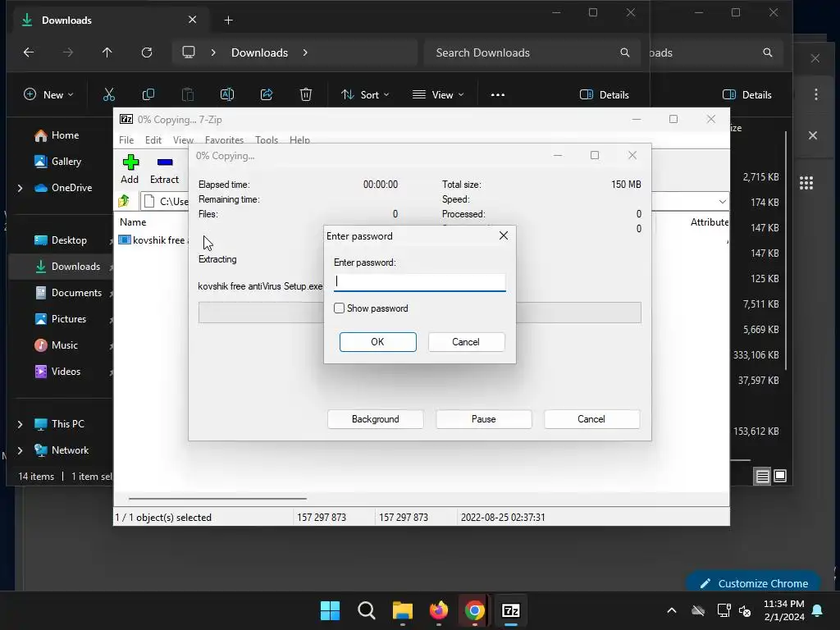Expand the Network tree node
Image resolution: width=840 pixels, height=630 pixels.
point(21,450)
